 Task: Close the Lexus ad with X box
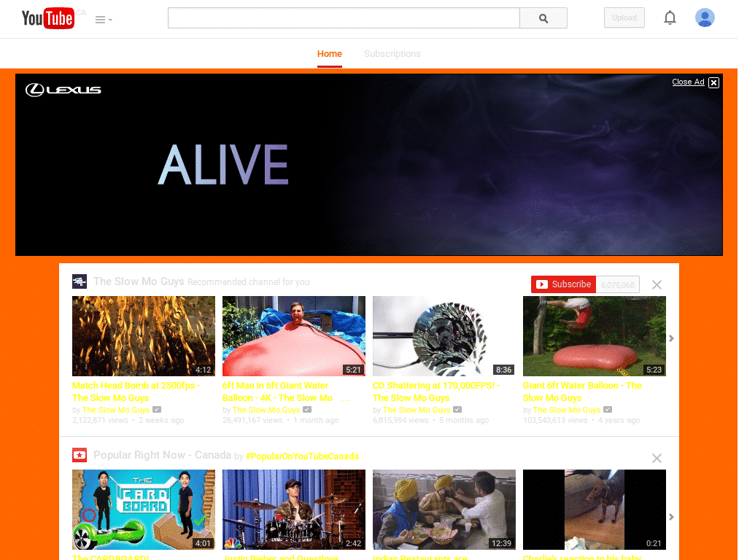click(713, 82)
